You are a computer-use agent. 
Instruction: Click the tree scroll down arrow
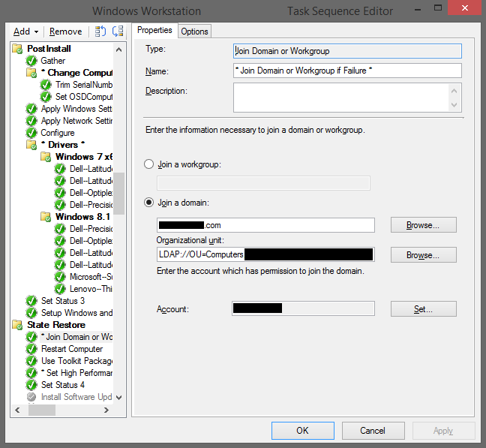click(x=118, y=397)
